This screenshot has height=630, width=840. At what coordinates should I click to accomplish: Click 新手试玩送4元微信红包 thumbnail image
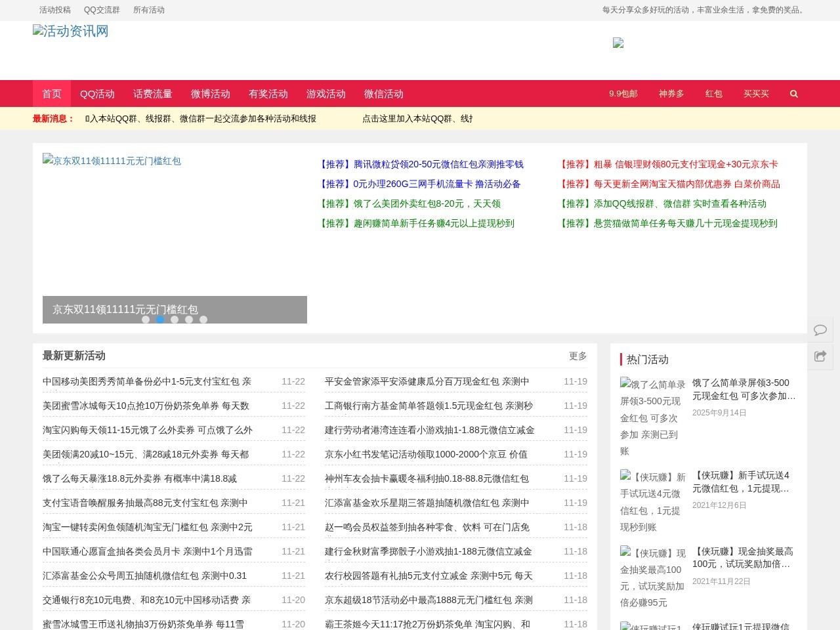[x=653, y=502]
